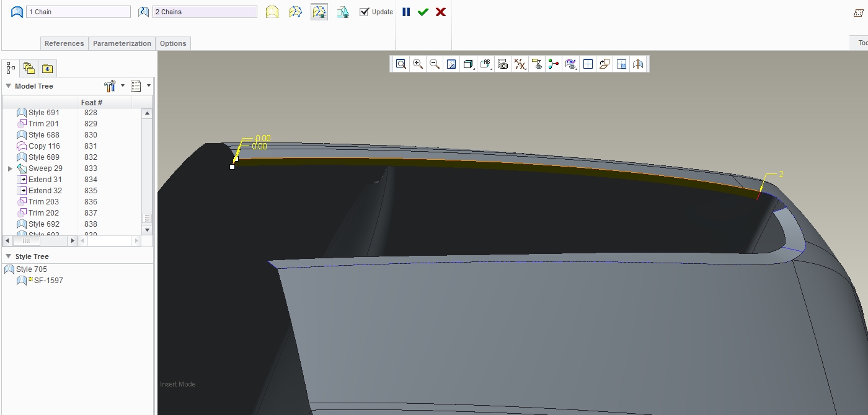
Task: Switch to Favorites navigator tab
Action: 47,68
